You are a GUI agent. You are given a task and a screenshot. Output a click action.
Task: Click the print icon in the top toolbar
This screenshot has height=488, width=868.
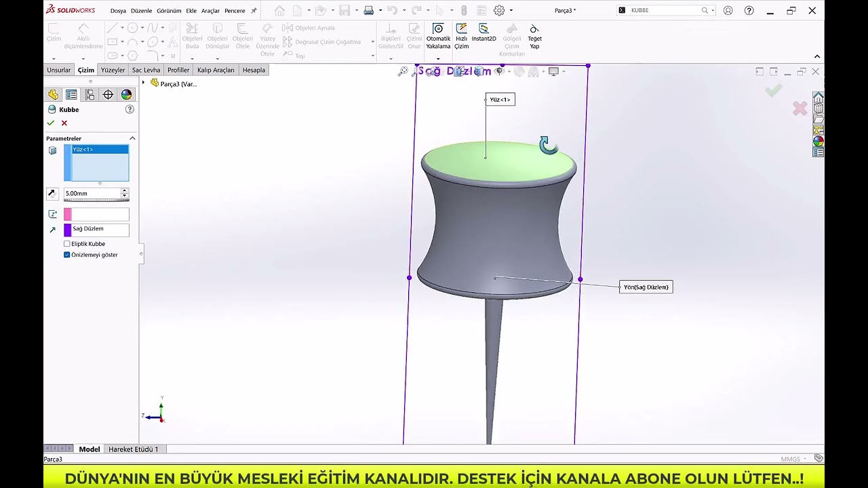tap(368, 10)
